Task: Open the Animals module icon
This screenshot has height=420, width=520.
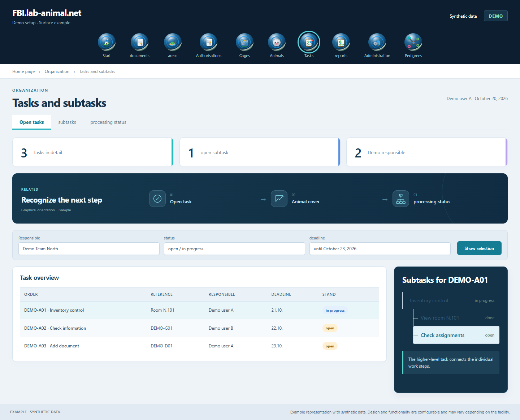Action: pyautogui.click(x=277, y=42)
